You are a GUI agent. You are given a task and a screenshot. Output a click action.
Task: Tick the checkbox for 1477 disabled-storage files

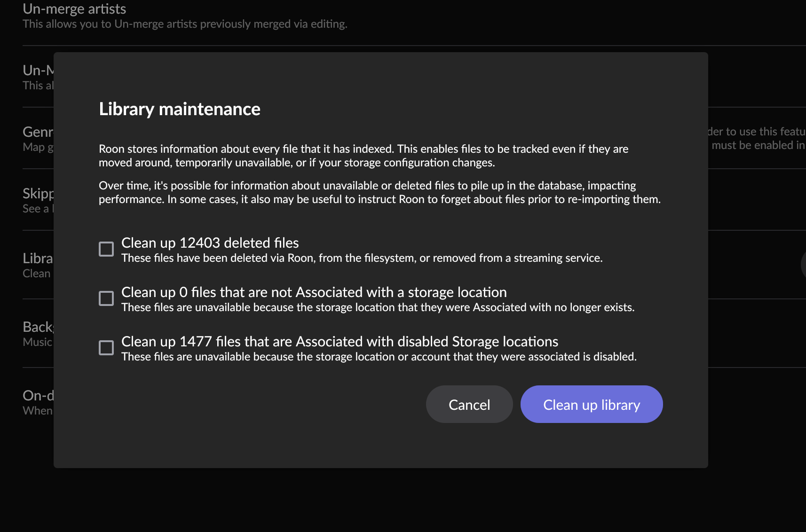[x=106, y=348]
